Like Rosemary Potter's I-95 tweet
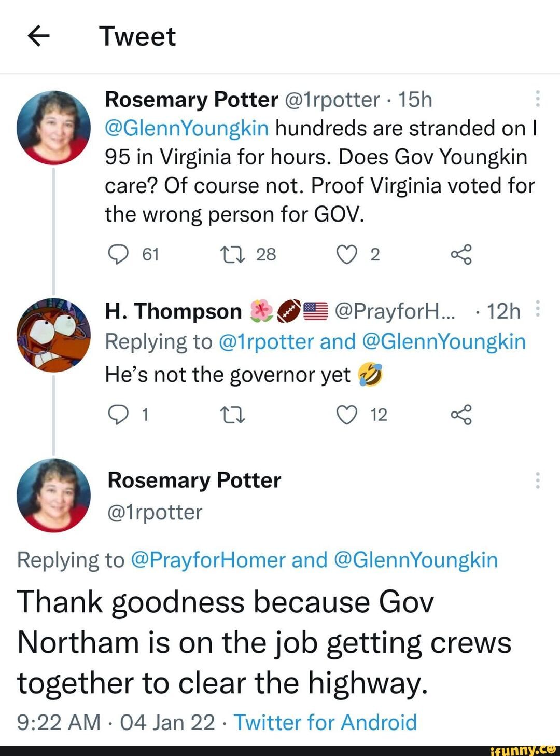The image size is (560, 756). tap(346, 254)
